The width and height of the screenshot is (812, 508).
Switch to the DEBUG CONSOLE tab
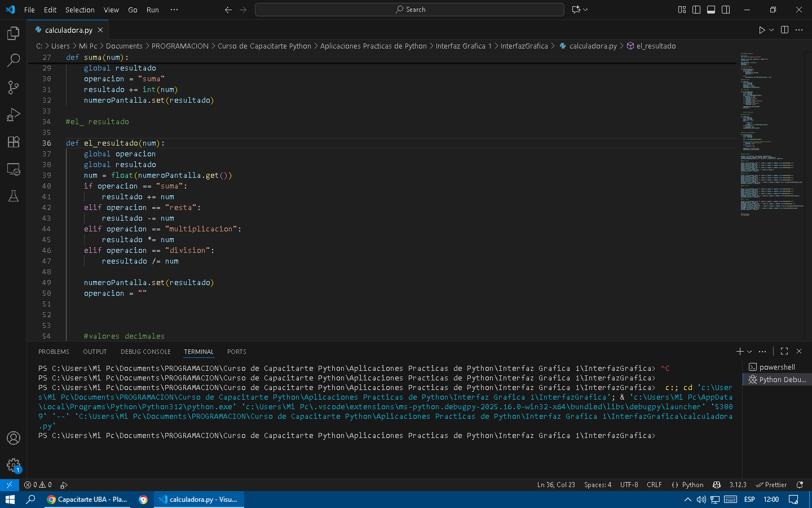tap(145, 352)
